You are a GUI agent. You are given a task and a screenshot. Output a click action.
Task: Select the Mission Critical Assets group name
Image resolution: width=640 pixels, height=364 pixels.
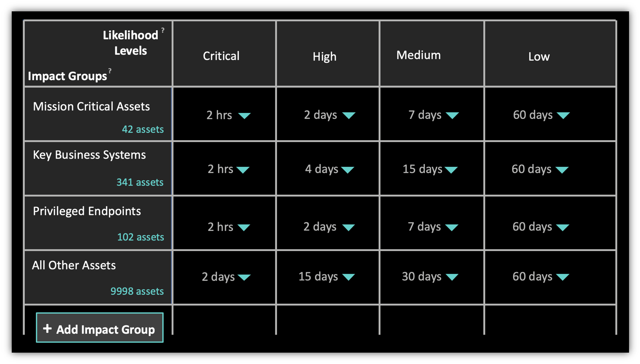(91, 107)
